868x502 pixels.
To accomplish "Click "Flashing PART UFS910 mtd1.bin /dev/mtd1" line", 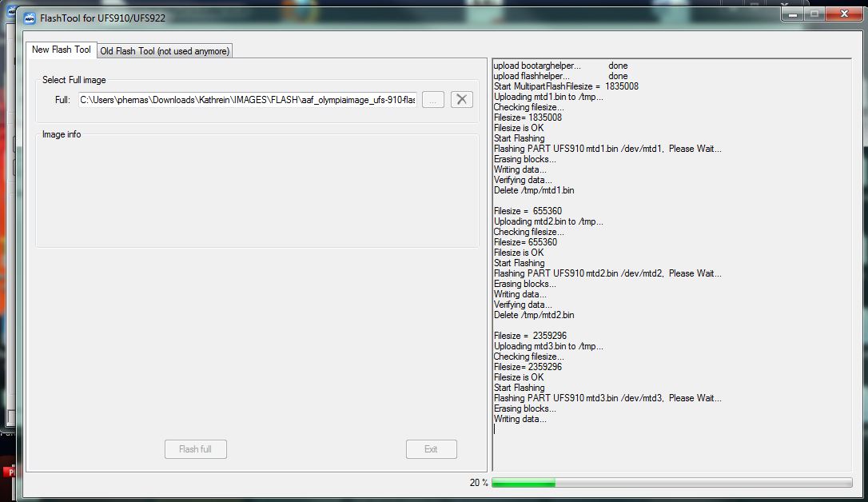I will (x=607, y=149).
